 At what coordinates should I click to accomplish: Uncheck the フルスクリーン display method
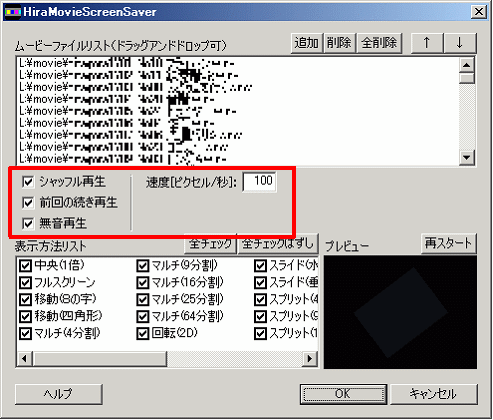[x=25, y=283]
